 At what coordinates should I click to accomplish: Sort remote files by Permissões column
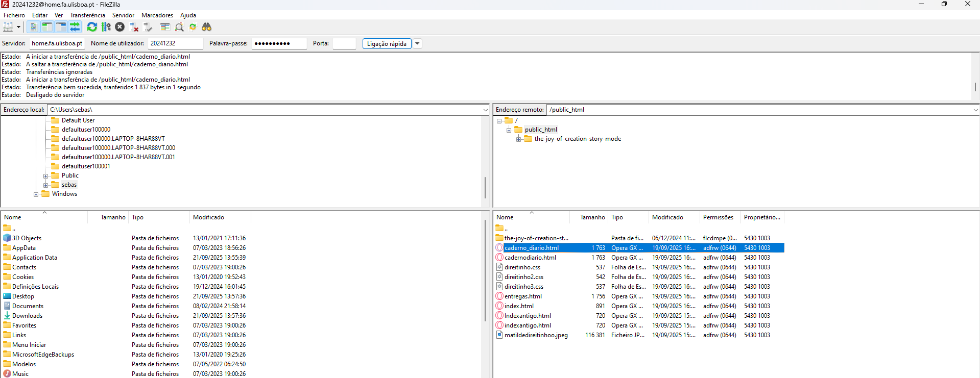[x=718, y=217]
